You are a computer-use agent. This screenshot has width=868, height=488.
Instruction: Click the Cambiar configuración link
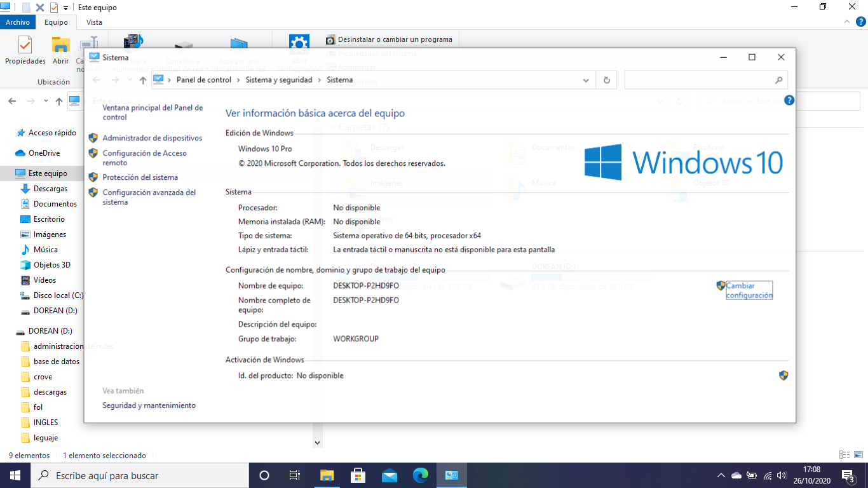click(x=749, y=290)
